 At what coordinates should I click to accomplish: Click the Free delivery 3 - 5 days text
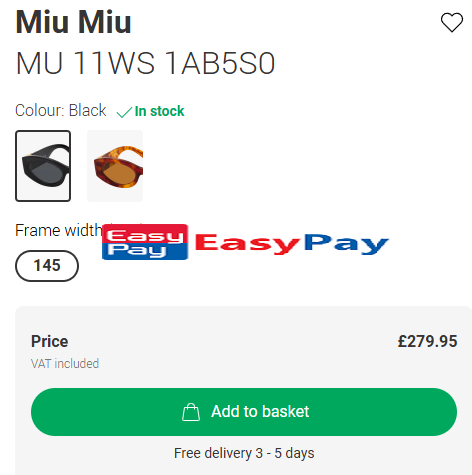pos(244,453)
